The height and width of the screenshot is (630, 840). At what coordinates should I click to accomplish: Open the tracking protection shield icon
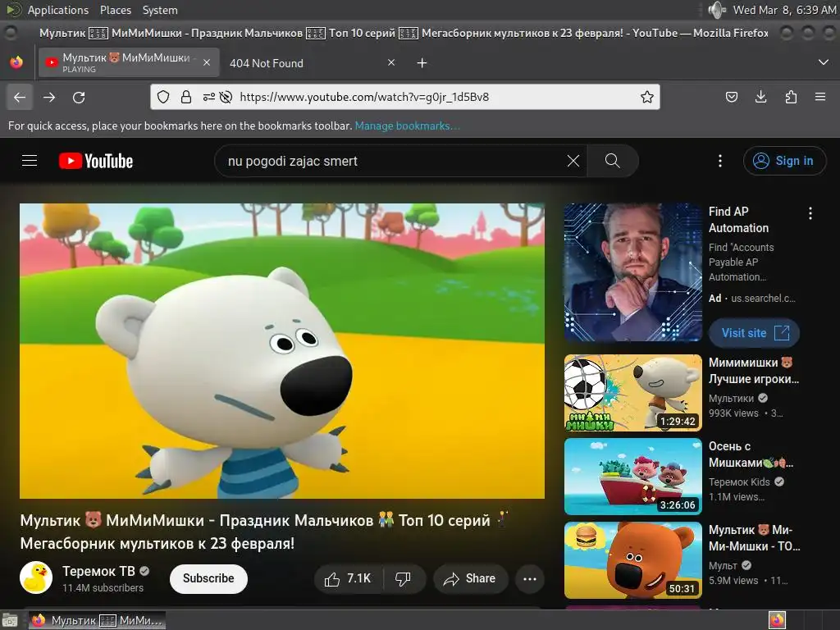pos(163,97)
